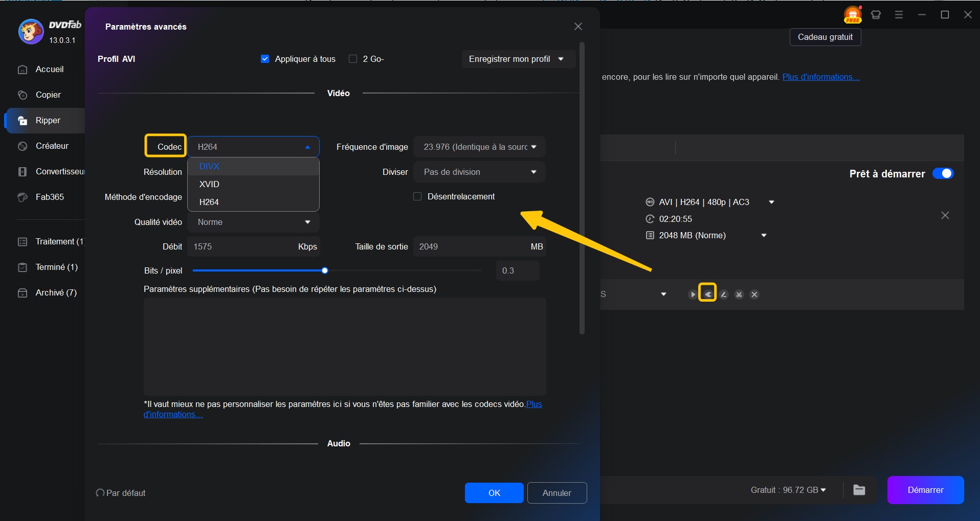The width and height of the screenshot is (980, 521).
Task: Click the Par défaut reset icon
Action: tap(100, 493)
